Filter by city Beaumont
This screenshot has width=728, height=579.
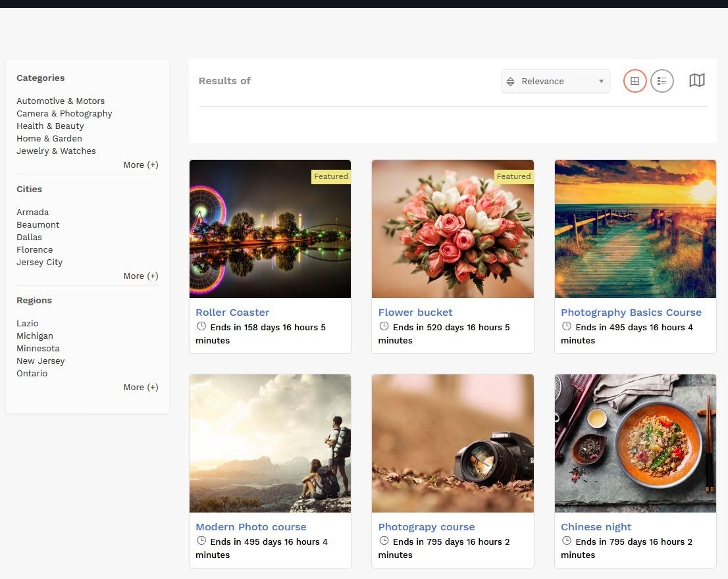(x=38, y=225)
